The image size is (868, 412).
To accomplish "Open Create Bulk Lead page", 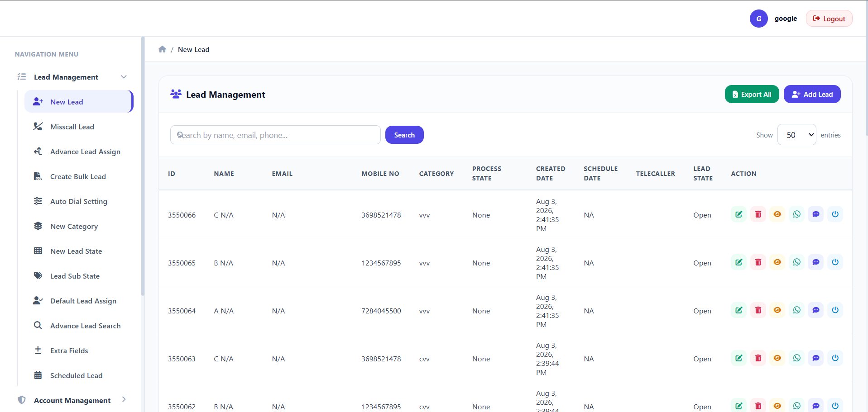I will click(79, 176).
